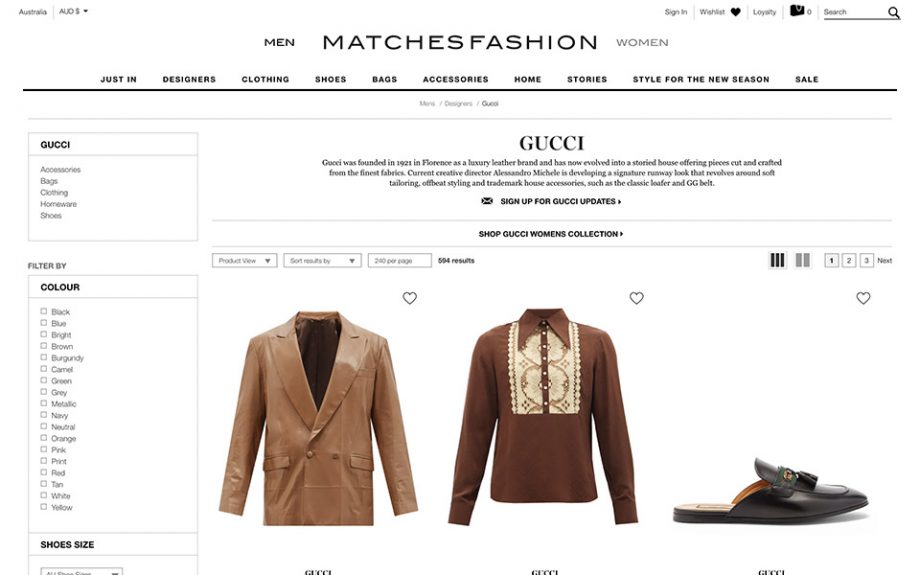Tick the Burgundy colour checkbox
This screenshot has width=920, height=575.
click(x=43, y=357)
